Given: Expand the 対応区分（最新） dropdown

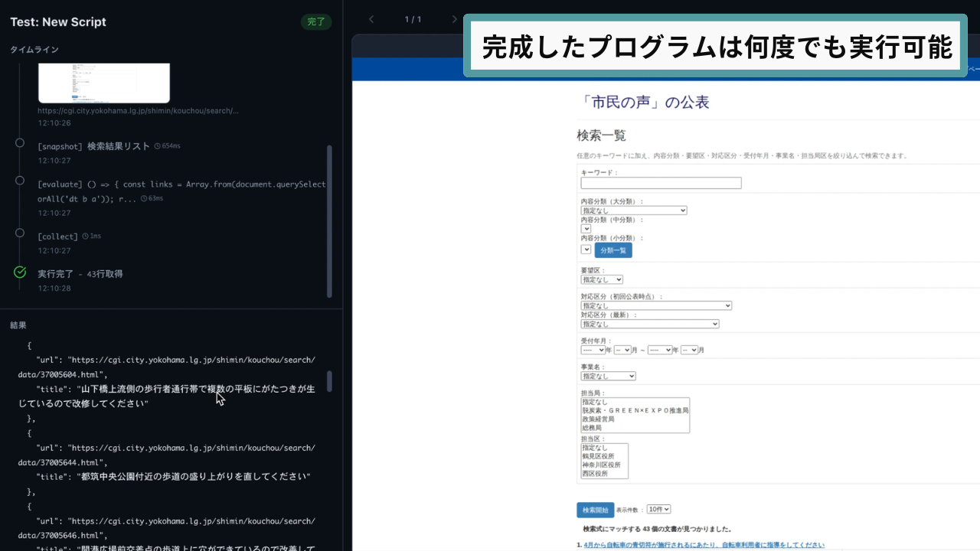Looking at the screenshot, I should point(649,324).
